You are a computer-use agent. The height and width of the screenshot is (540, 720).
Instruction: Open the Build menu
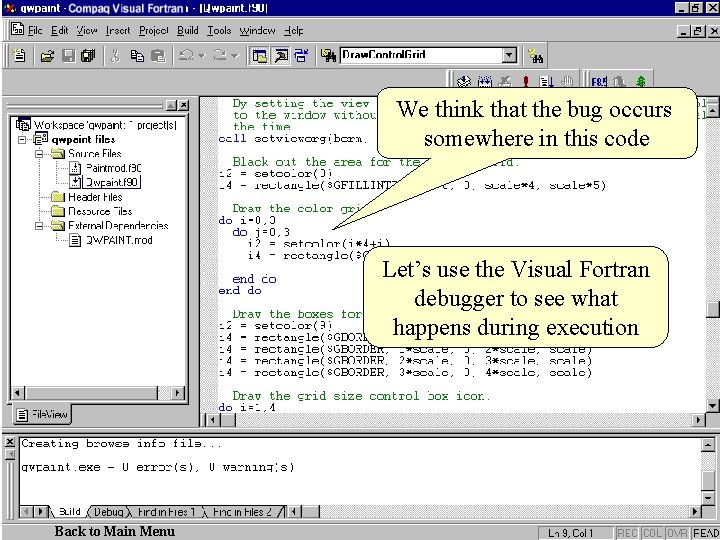tap(188, 30)
